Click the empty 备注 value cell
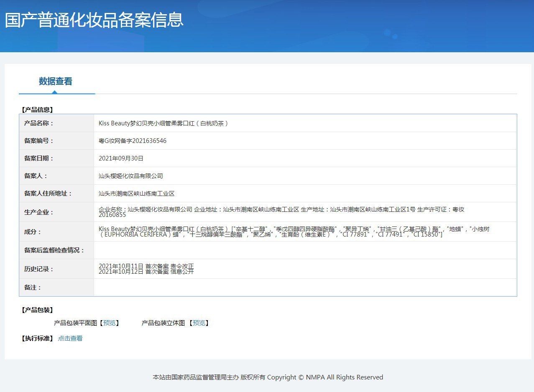The height and width of the screenshot is (392, 534). point(305,288)
